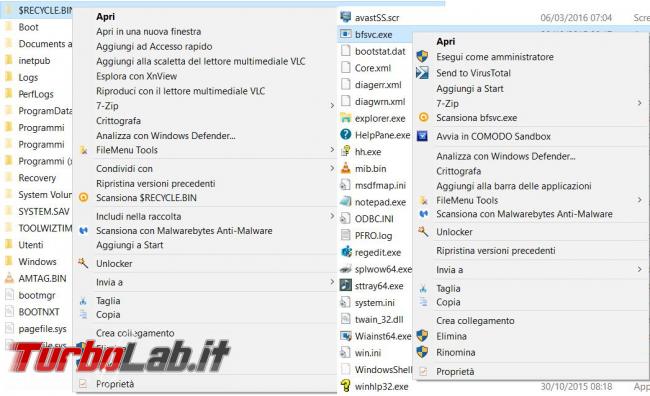Image resolution: width=650 pixels, height=396 pixels.
Task: Expand the 7-Zip submenu in the left menu
Action: 332,106
